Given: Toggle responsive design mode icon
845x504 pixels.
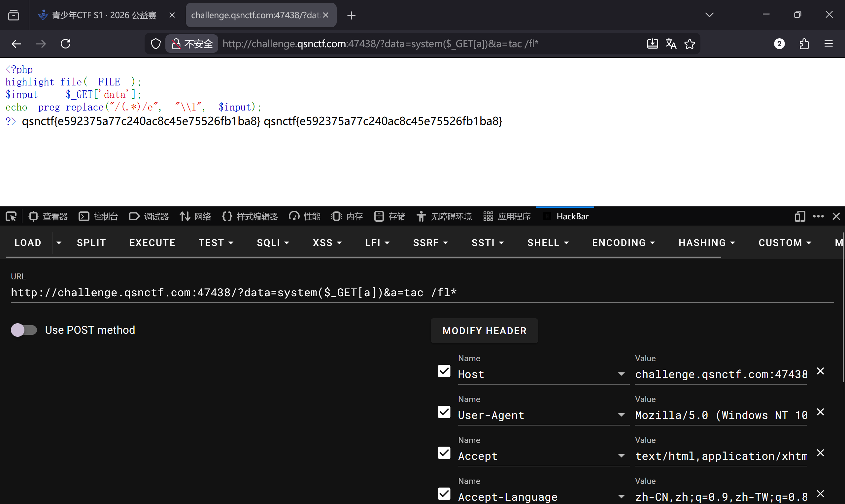Looking at the screenshot, I should click(799, 216).
